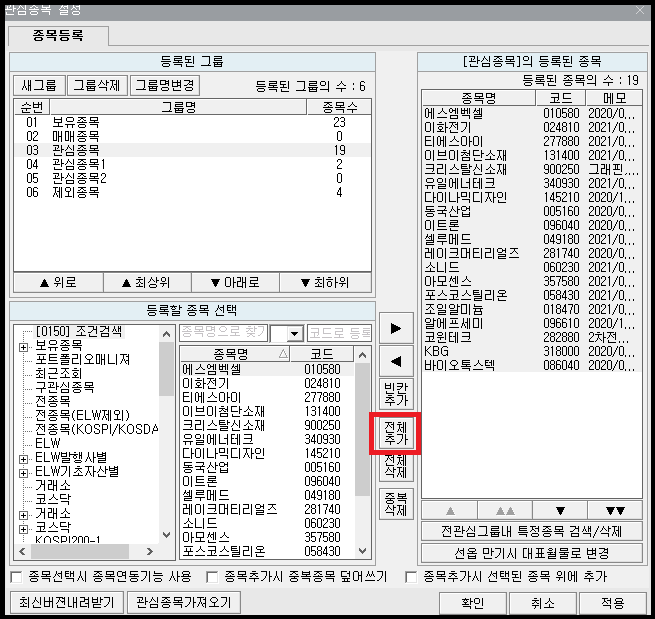Move group to top with 최상위 button
655x619 pixels.
click(x=147, y=283)
